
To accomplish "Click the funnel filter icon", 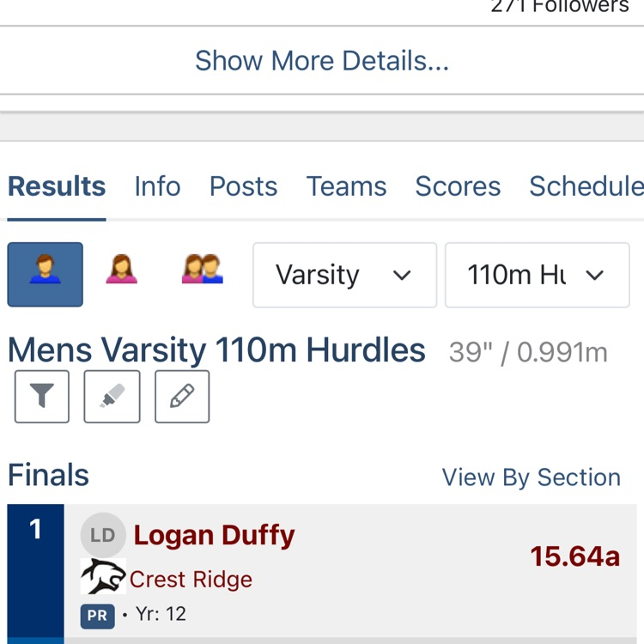I will [42, 396].
